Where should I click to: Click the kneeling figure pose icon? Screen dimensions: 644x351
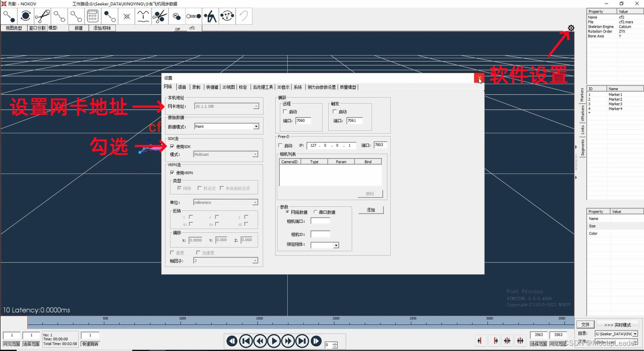pos(210,16)
